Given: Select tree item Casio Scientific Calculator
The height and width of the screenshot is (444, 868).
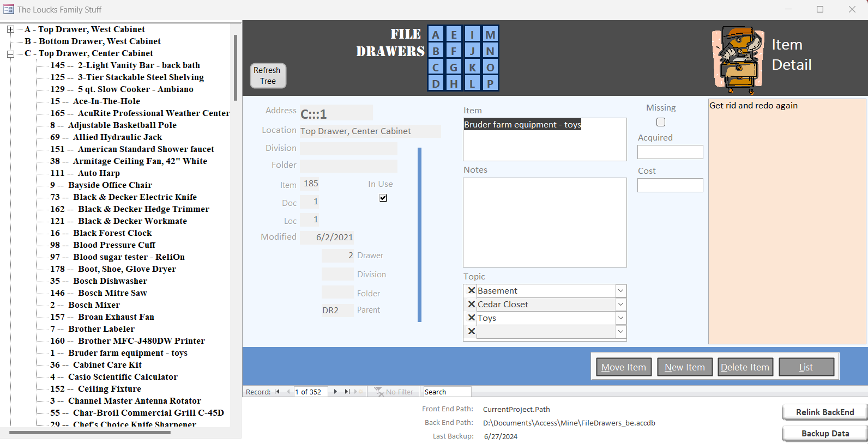Looking at the screenshot, I should tap(113, 377).
